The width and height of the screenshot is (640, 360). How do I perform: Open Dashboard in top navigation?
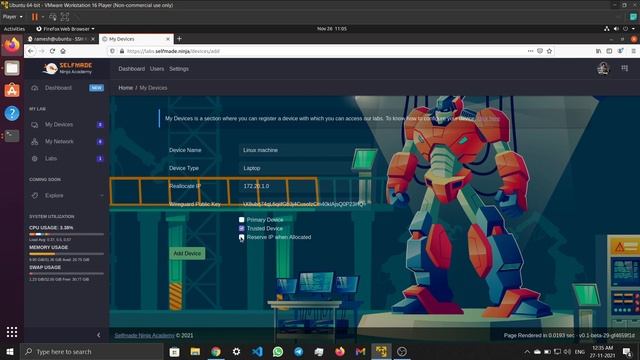[131, 69]
